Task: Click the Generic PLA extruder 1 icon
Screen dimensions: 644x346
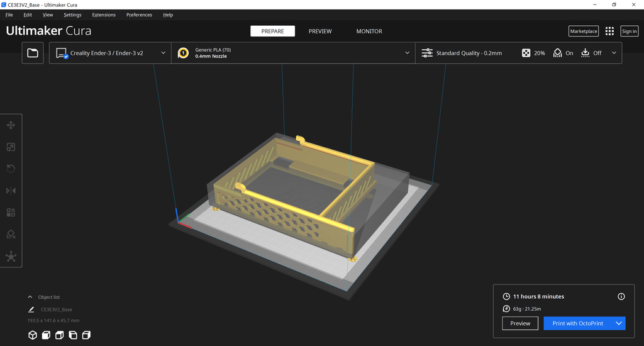Action: click(183, 53)
